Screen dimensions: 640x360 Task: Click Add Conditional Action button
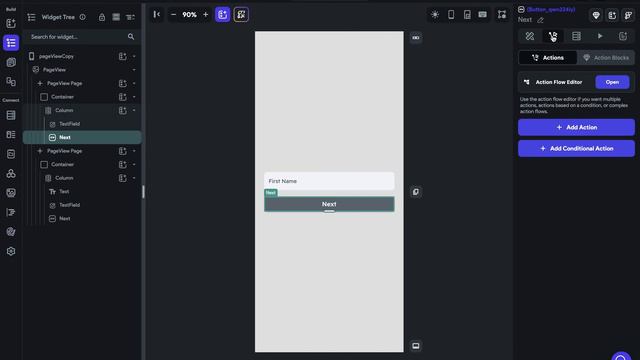(576, 149)
